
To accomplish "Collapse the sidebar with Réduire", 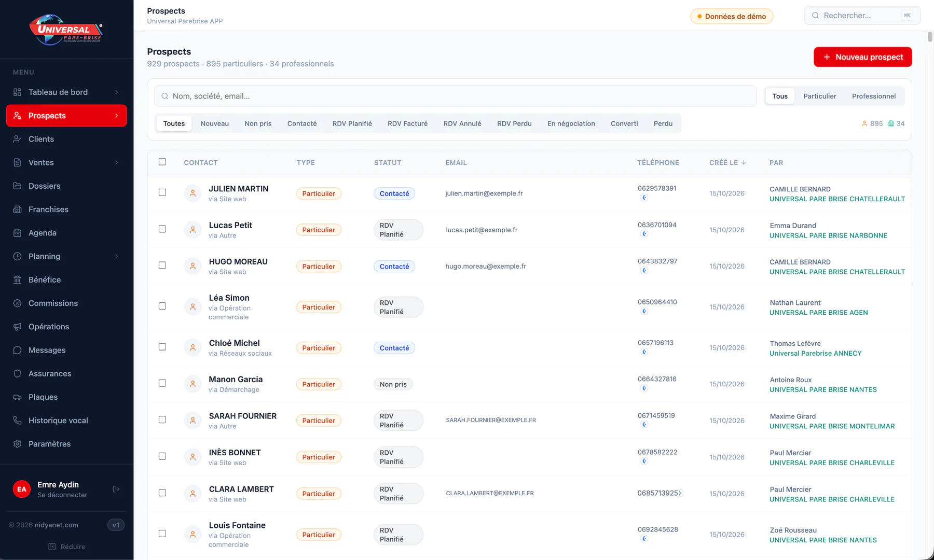I will [67, 547].
